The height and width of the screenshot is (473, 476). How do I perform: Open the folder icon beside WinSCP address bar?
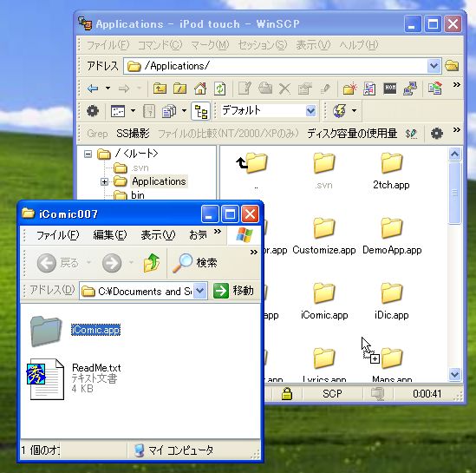[452, 66]
